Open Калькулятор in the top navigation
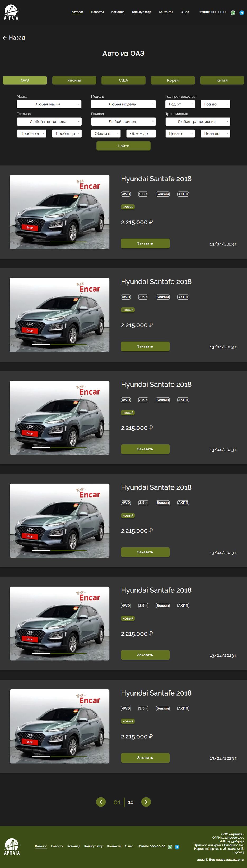Viewport: 247px width, 868px height. pos(141,12)
